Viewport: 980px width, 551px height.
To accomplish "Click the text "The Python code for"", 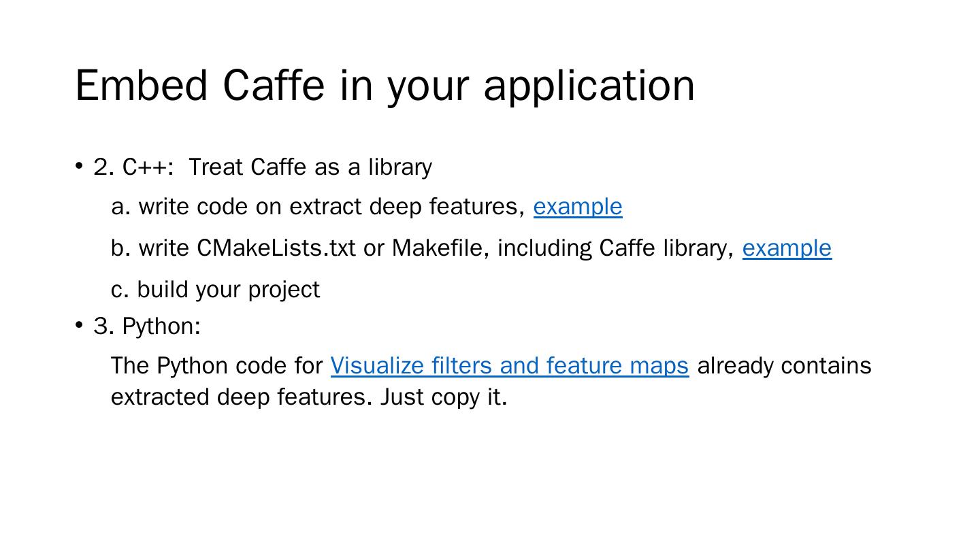I will point(216,366).
